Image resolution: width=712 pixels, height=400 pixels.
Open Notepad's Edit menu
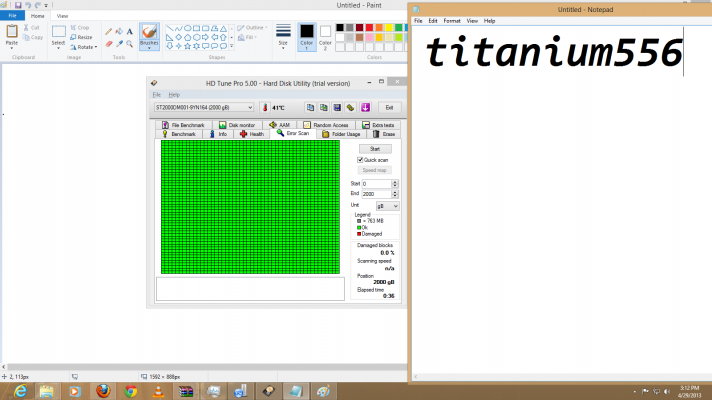coord(433,21)
